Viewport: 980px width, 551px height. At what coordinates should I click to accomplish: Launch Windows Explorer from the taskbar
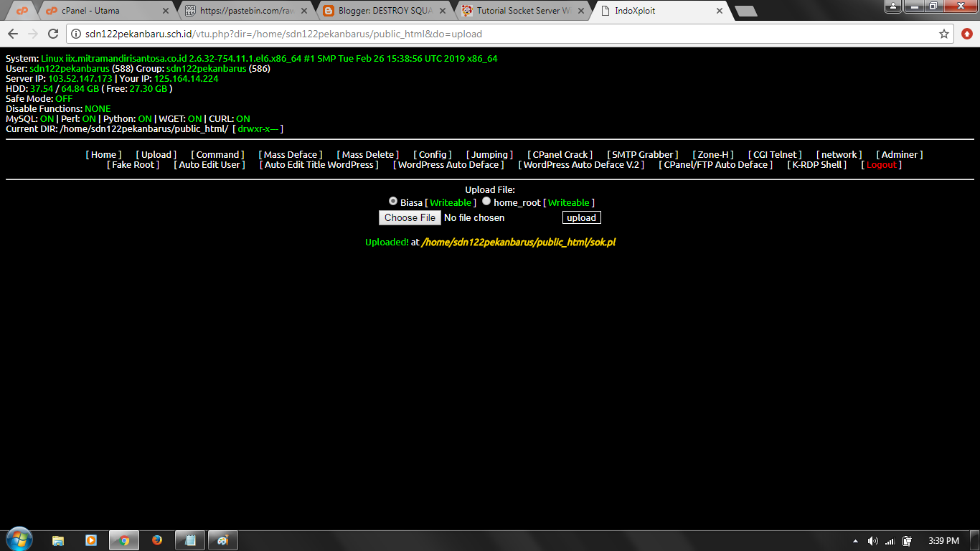pos(57,540)
